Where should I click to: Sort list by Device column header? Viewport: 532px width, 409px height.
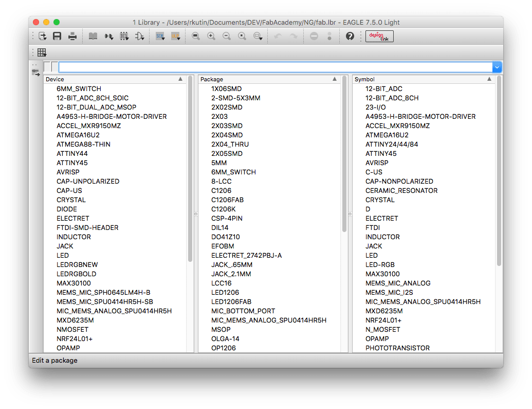115,79
